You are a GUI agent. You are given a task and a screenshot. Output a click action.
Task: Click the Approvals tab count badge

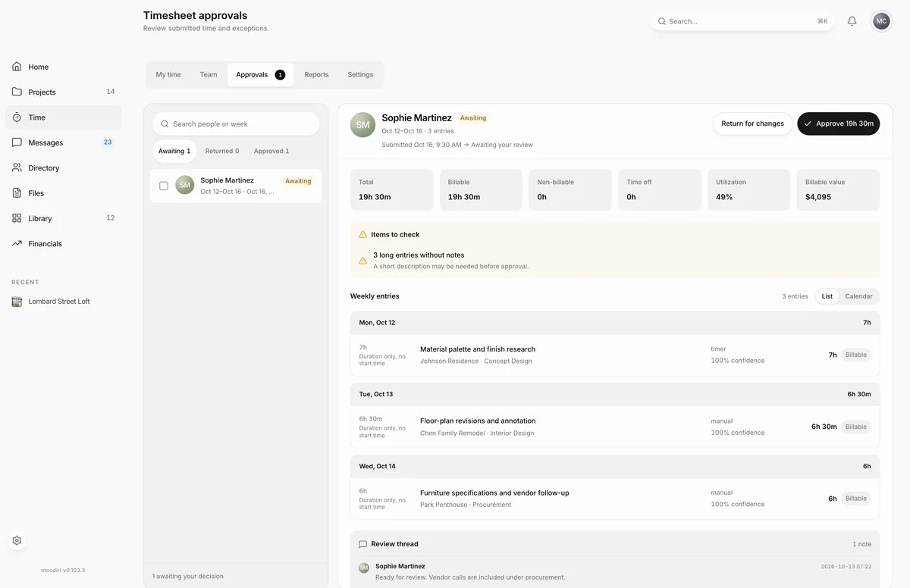[x=280, y=75]
